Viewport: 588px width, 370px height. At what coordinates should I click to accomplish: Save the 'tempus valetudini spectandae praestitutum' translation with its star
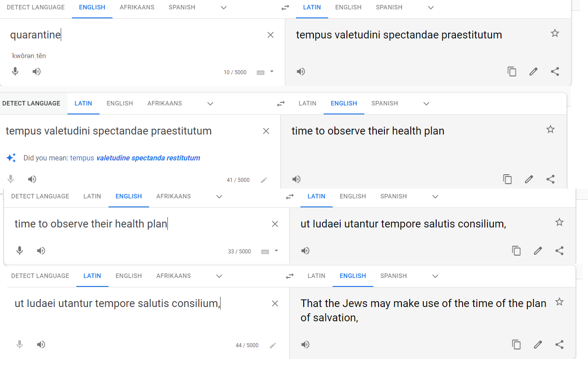555,33
